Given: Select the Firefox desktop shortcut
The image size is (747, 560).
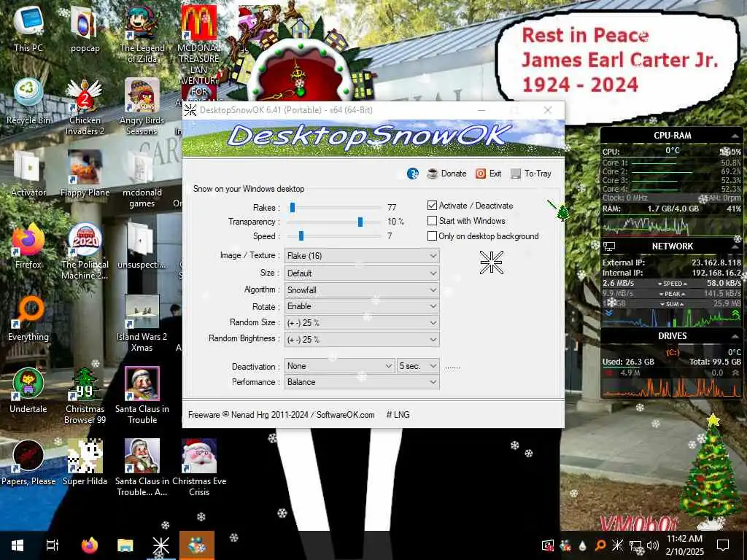Looking at the screenshot, I should click(x=28, y=246).
